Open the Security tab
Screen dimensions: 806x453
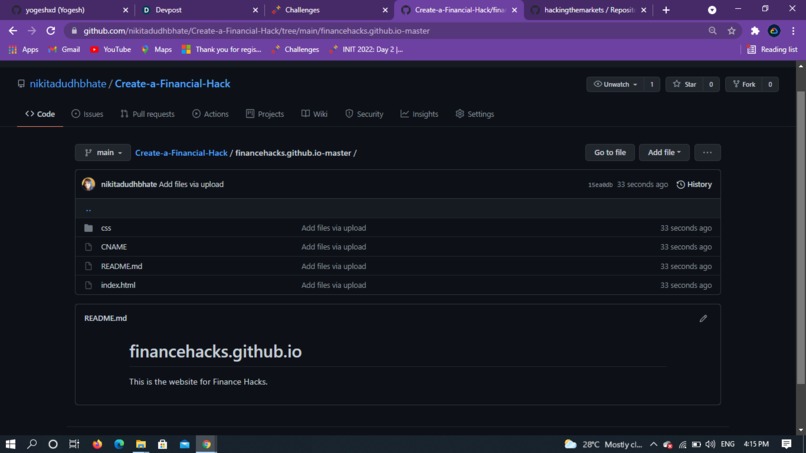[x=364, y=114]
